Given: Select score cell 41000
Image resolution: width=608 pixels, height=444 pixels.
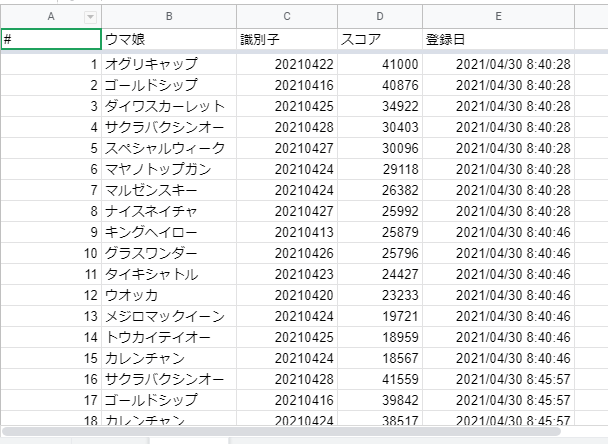Looking at the screenshot, I should pyautogui.click(x=380, y=64).
